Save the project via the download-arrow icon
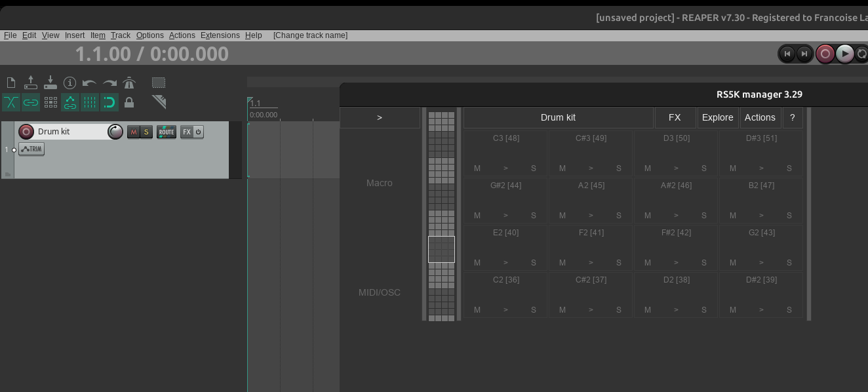Image resolution: width=868 pixels, height=392 pixels. click(x=50, y=83)
